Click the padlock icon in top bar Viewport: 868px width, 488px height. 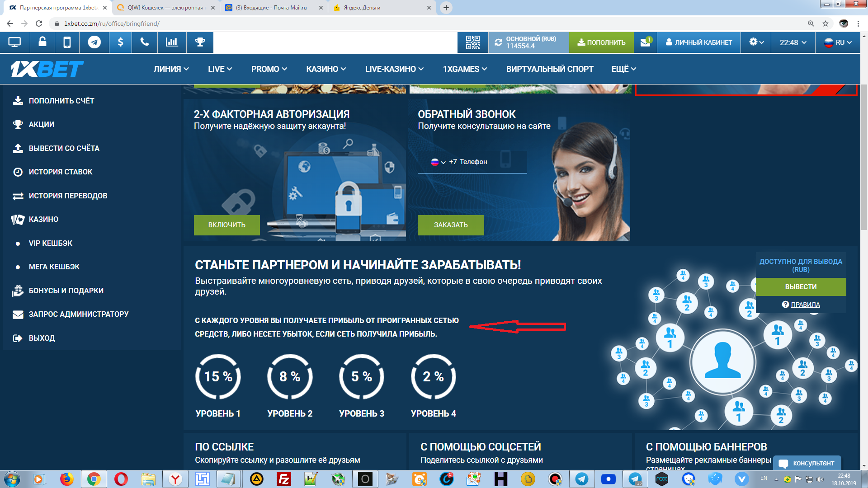42,42
